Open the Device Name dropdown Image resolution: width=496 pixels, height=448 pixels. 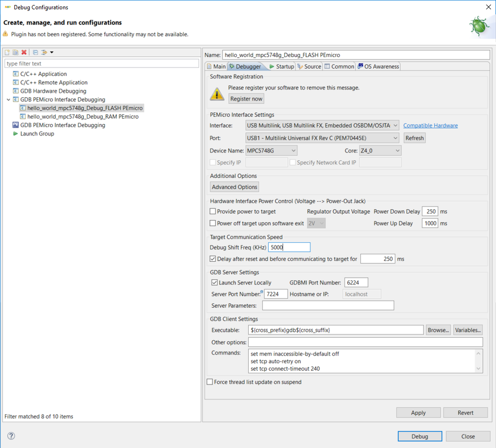pos(272,150)
